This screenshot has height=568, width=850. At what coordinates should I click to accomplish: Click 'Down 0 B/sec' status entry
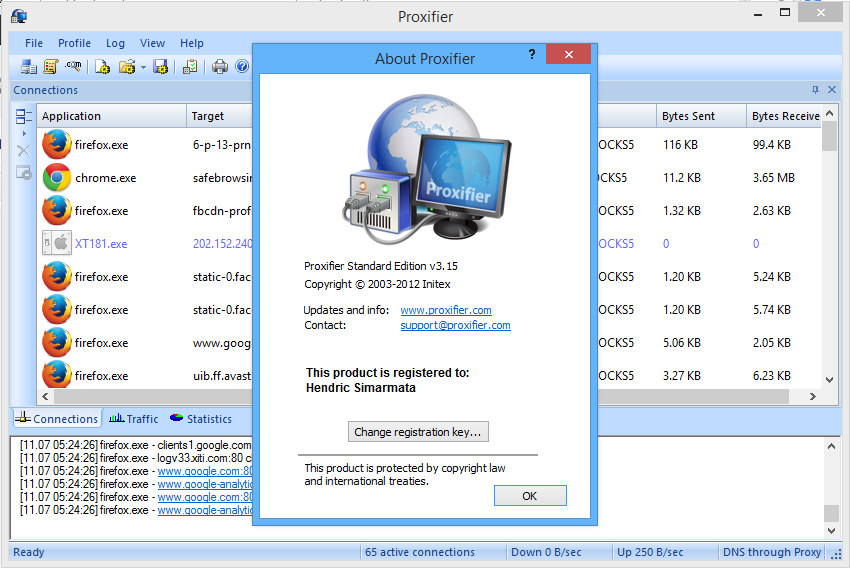point(546,552)
